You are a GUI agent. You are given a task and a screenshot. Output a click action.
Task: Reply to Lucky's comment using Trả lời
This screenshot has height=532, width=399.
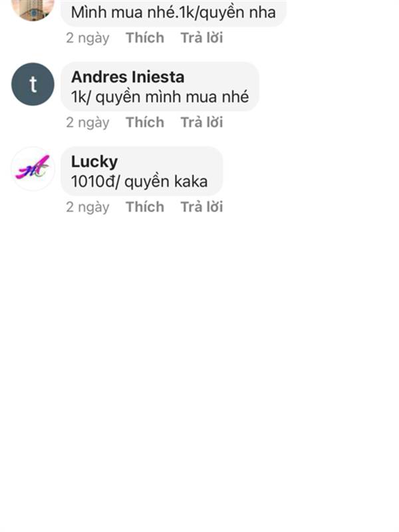[201, 207]
